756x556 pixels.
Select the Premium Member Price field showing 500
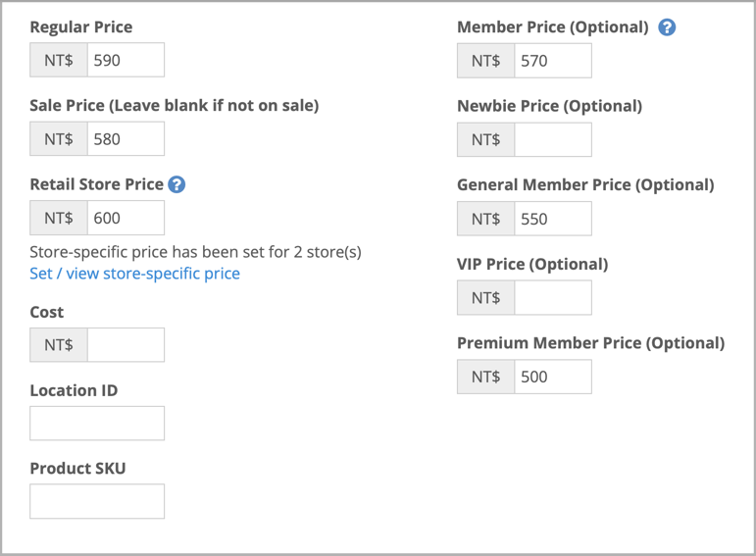point(553,377)
